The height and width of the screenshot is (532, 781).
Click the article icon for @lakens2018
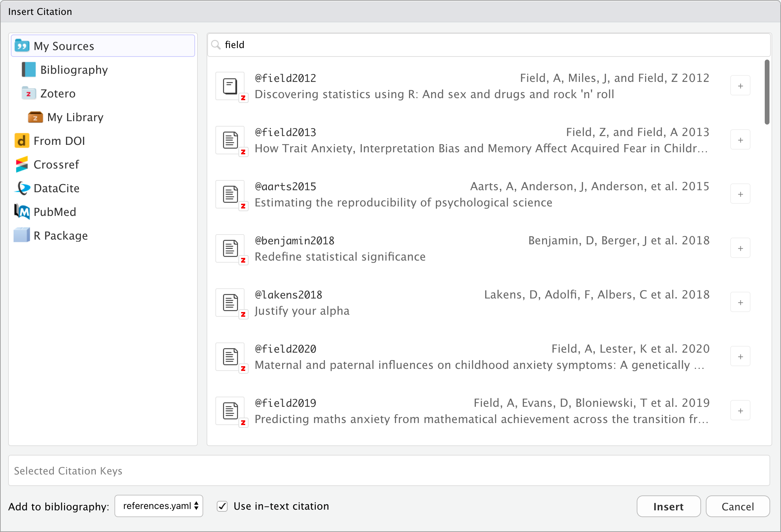pyautogui.click(x=230, y=303)
